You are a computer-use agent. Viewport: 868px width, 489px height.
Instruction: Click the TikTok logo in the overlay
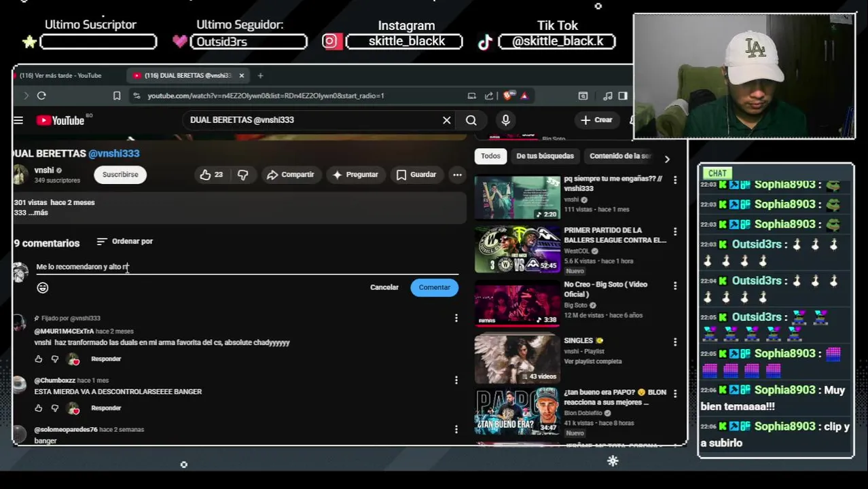point(485,42)
